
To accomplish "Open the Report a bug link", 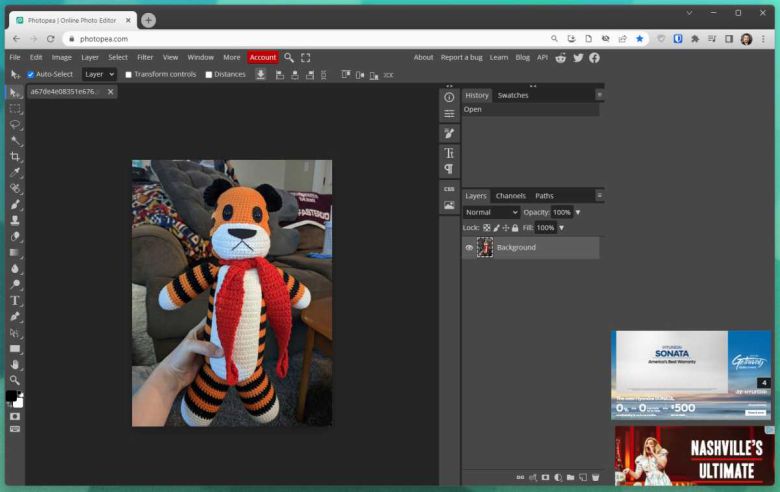I will click(461, 57).
